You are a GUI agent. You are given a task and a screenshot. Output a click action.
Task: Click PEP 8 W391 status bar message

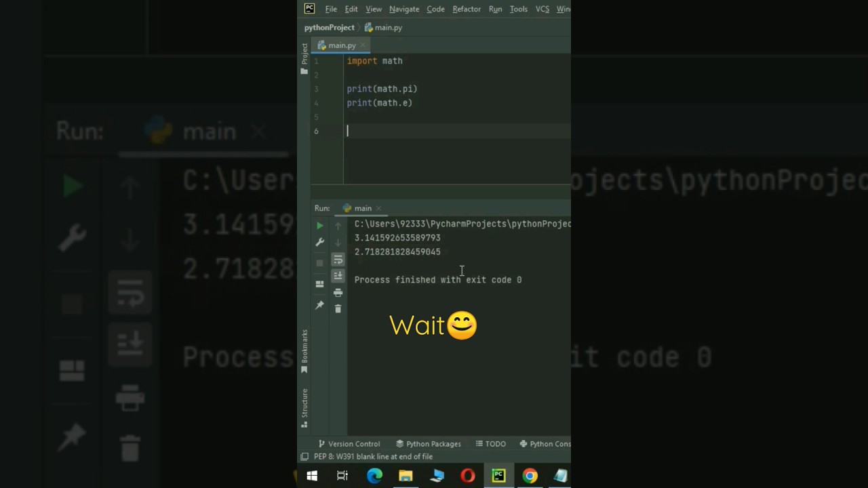tap(373, 457)
